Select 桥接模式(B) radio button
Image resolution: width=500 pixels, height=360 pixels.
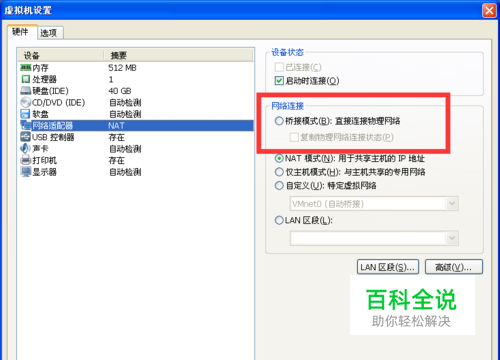(x=279, y=121)
